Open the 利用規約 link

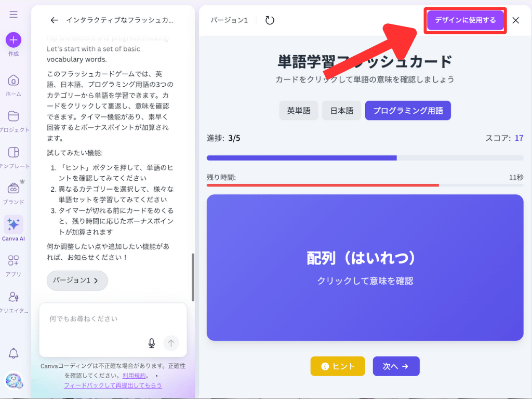click(x=134, y=376)
